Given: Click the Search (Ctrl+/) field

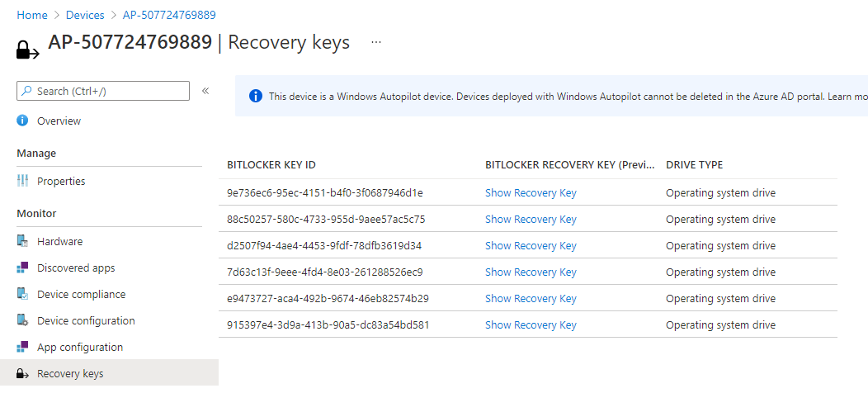Looking at the screenshot, I should tap(103, 91).
